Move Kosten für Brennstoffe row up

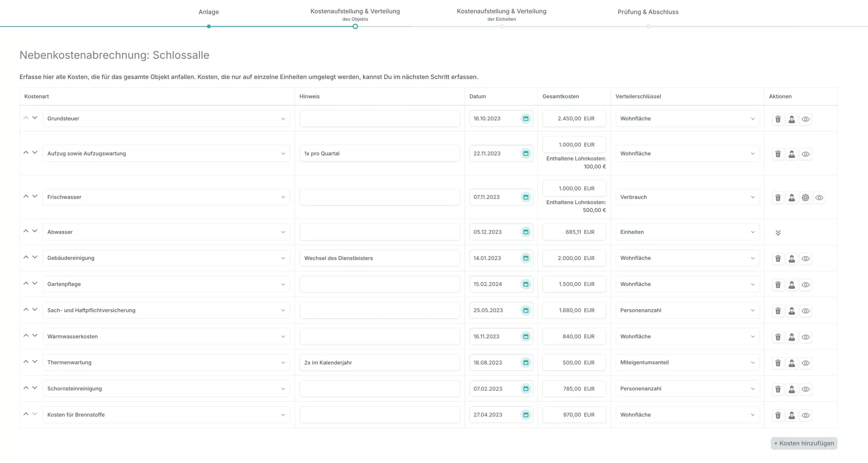point(26,414)
